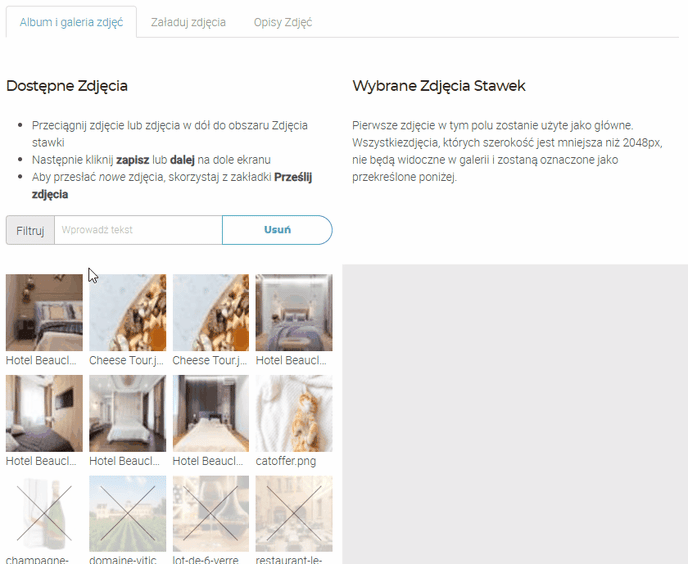
Task: Select the second Cheese Tour thumbnail
Action: pyautogui.click(x=211, y=313)
